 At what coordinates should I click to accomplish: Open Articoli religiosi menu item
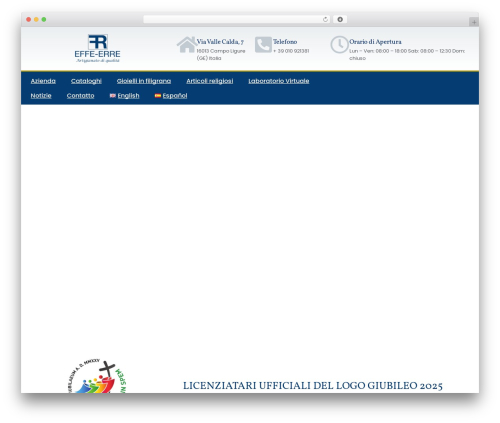210,81
